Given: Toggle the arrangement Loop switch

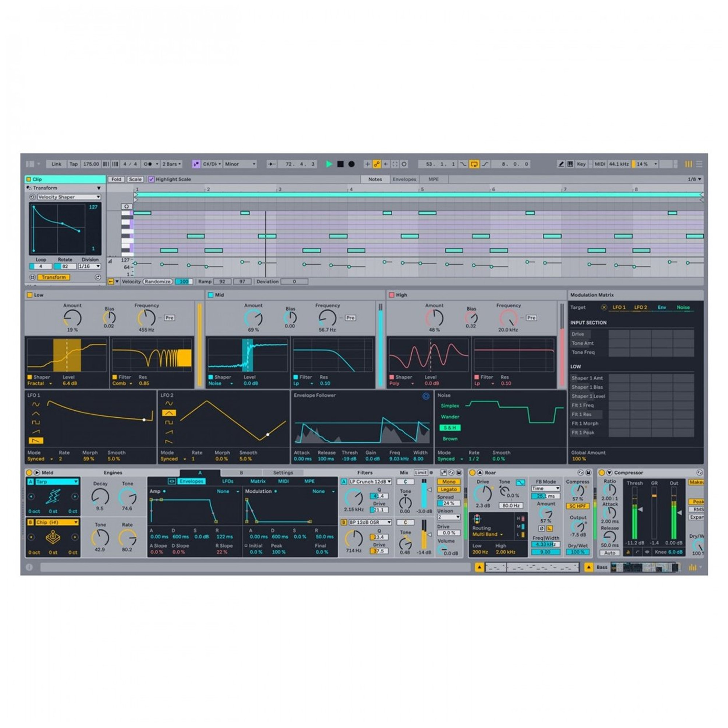Looking at the screenshot, I should pos(474,164).
